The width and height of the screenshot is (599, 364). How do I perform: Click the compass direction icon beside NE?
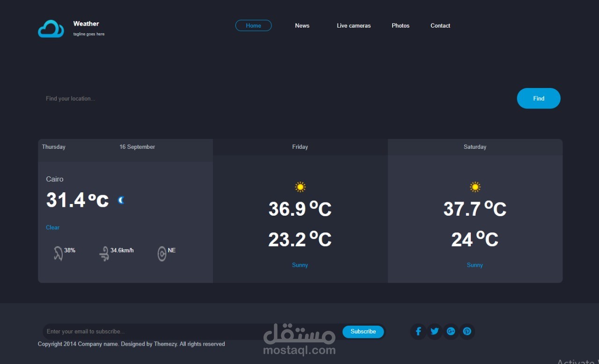click(x=162, y=254)
